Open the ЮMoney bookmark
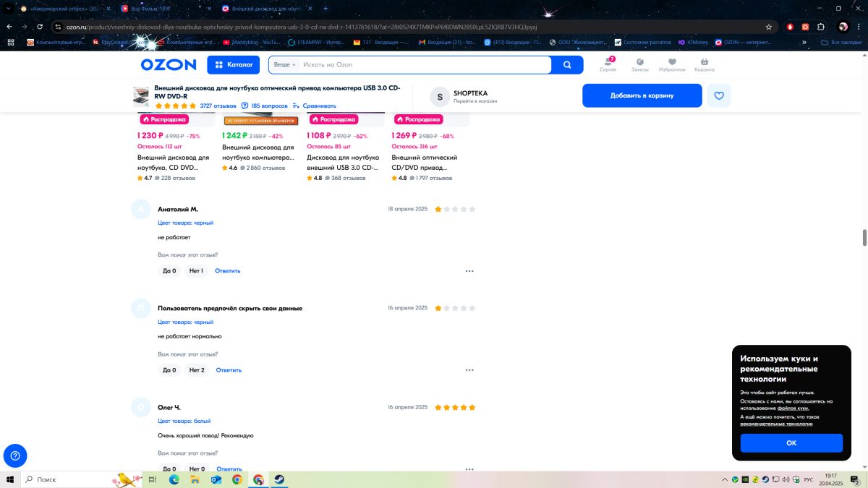Viewport: 868px width, 488px height. (694, 43)
